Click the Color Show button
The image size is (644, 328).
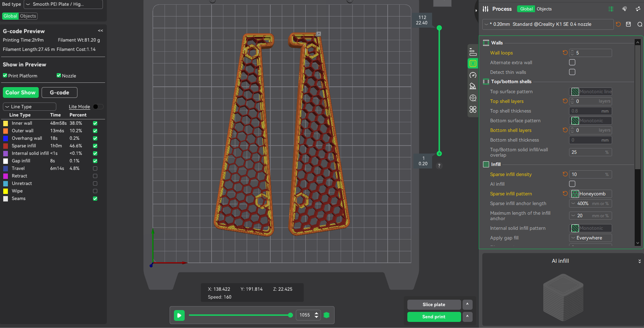click(20, 92)
